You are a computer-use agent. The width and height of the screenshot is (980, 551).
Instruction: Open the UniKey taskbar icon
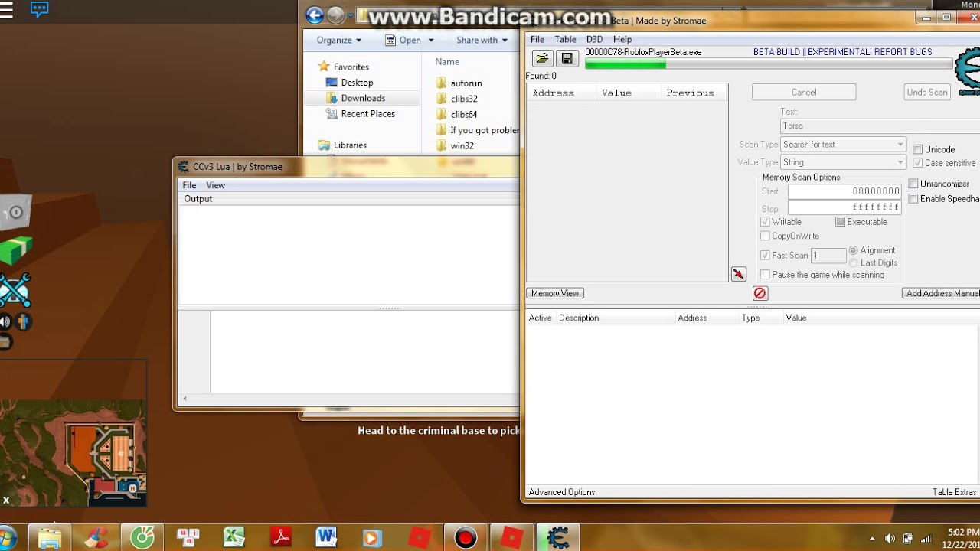pos(188,538)
